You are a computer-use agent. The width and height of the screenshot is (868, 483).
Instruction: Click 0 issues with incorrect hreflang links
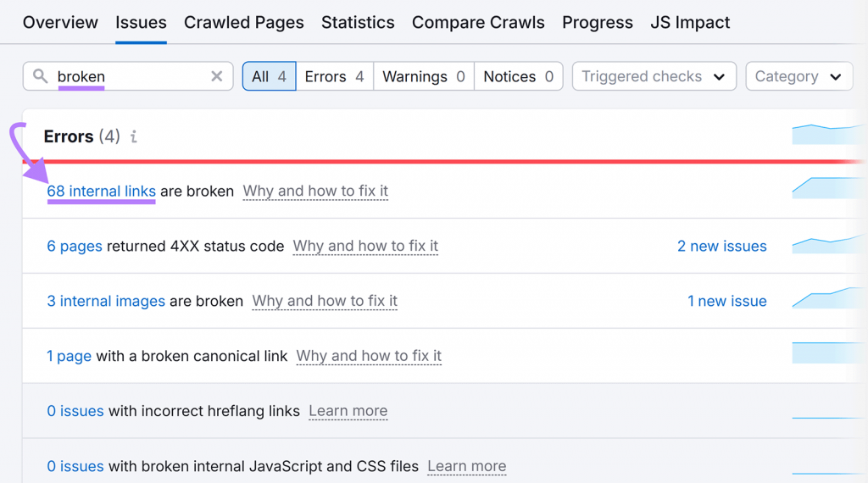75,411
